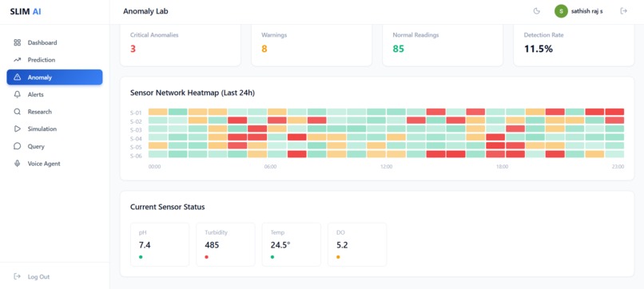Click the Sensor Network Heatmap heading
Screen dimensions: 644x289
[193, 93]
